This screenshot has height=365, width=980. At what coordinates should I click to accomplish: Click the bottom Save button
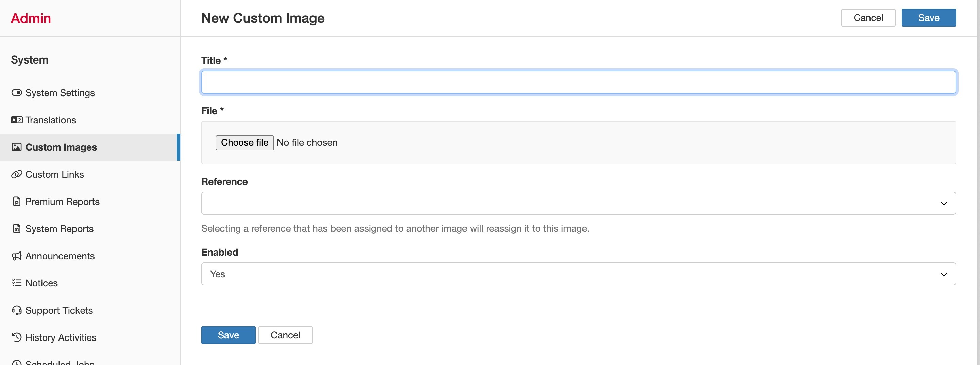pyautogui.click(x=228, y=335)
